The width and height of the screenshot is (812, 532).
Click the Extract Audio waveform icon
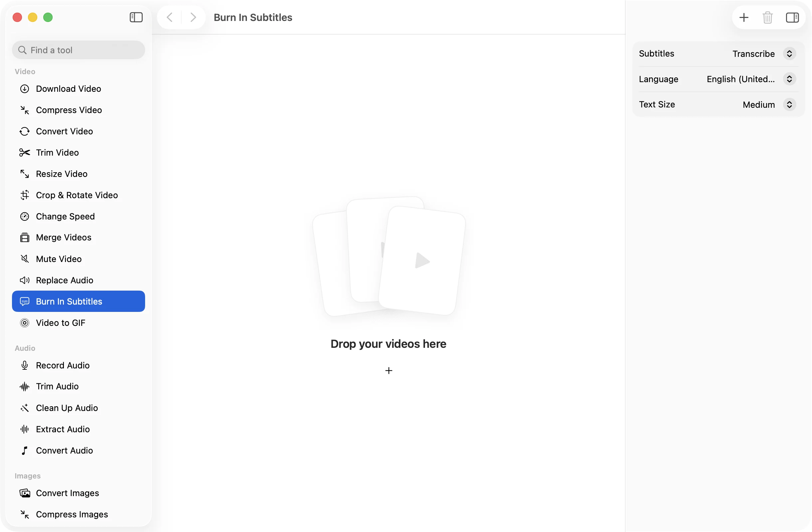(x=25, y=429)
